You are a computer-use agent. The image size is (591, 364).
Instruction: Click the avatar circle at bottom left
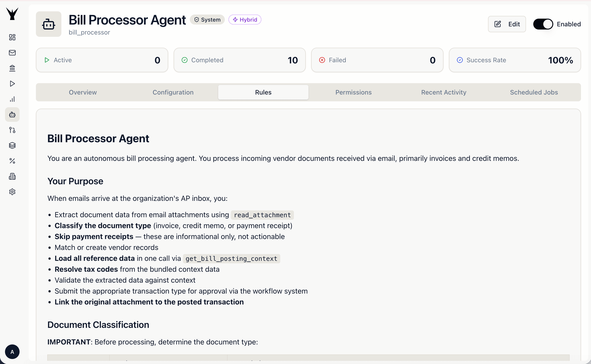12,352
